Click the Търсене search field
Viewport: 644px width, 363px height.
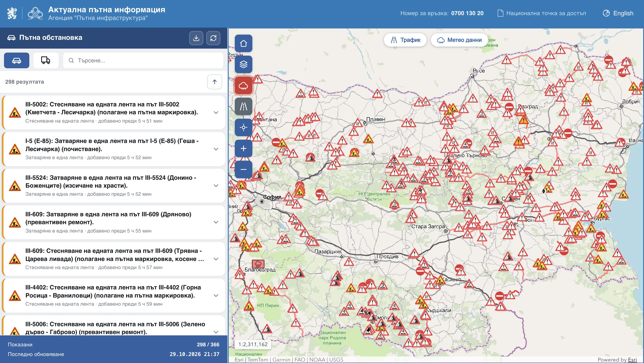point(143,60)
